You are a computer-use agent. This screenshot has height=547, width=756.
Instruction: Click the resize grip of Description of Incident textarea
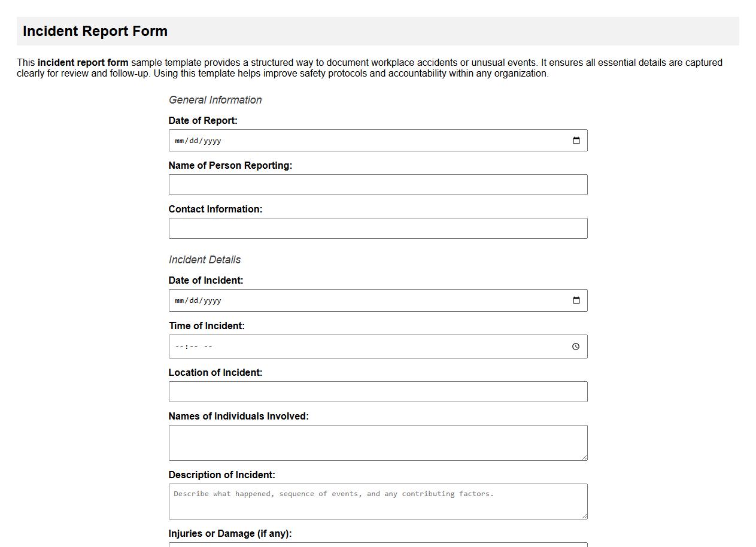584,516
